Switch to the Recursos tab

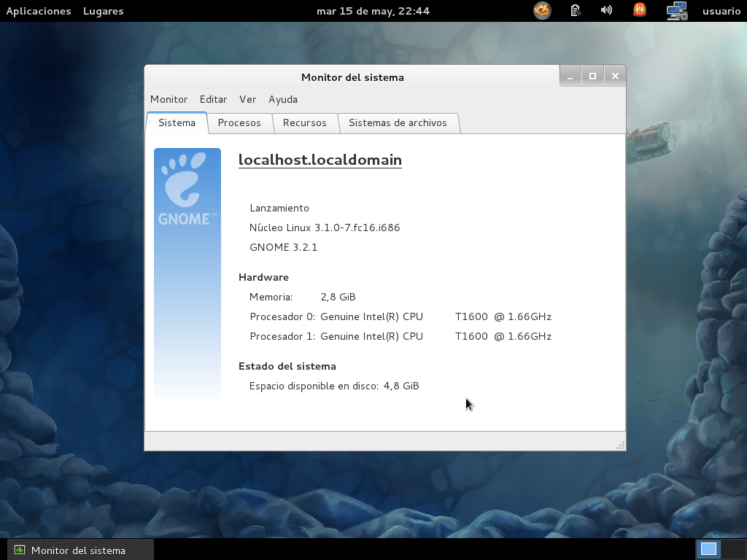(x=304, y=122)
